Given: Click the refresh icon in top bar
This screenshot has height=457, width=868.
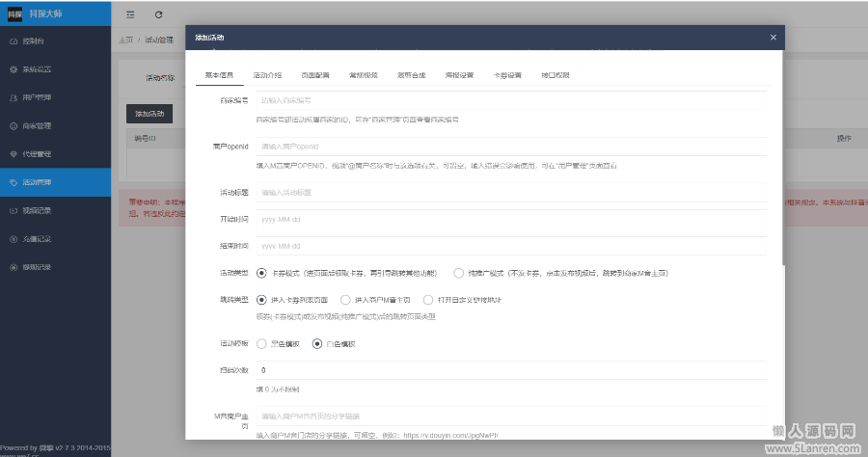Looking at the screenshot, I should pyautogui.click(x=158, y=14).
